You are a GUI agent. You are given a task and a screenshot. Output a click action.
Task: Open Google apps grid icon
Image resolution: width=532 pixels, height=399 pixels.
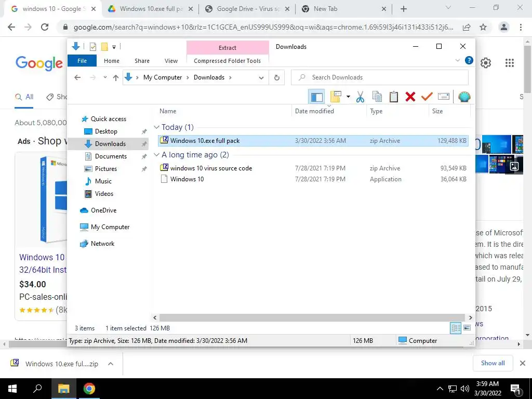[509, 63]
